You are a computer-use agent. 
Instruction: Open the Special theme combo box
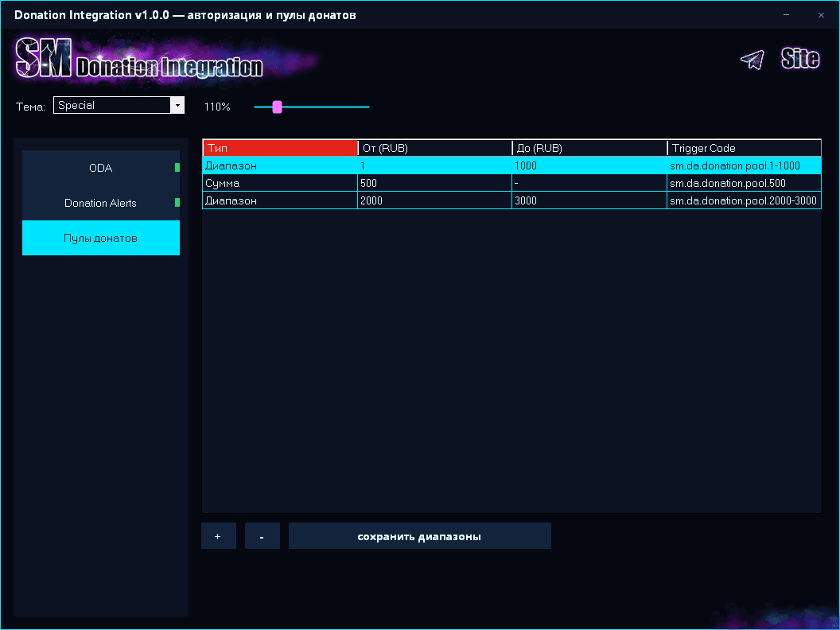point(119,106)
